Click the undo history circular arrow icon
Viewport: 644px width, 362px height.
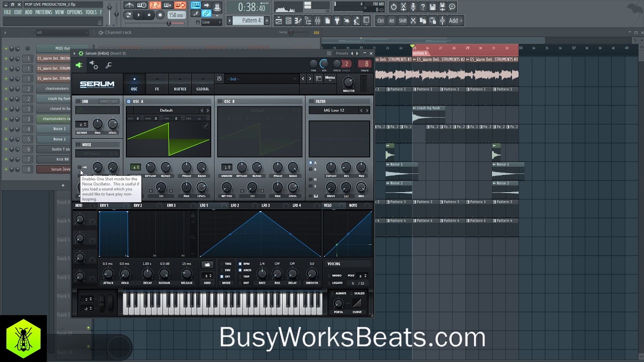(x=393, y=7)
